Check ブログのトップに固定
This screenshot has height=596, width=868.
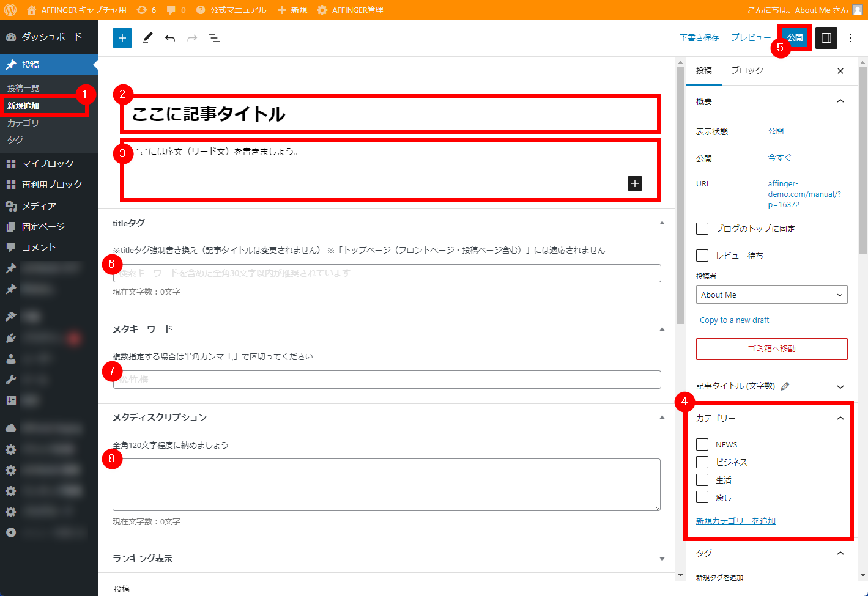coord(702,229)
